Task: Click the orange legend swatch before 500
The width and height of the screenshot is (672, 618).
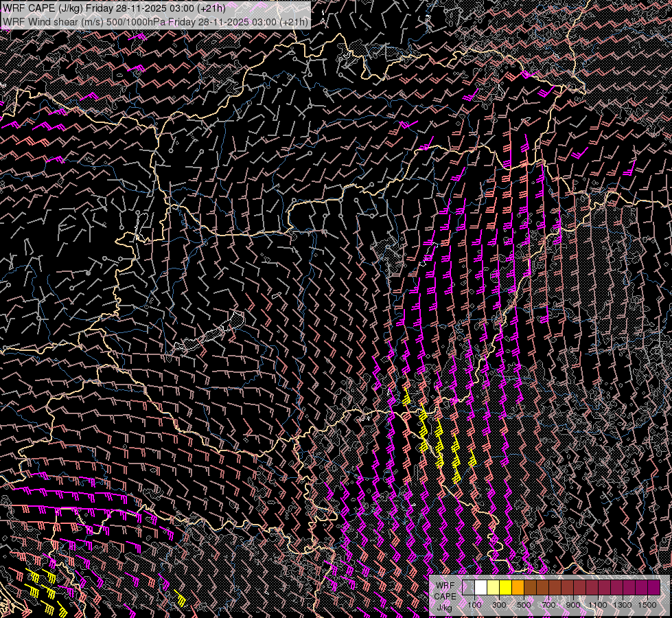Action: click(518, 587)
